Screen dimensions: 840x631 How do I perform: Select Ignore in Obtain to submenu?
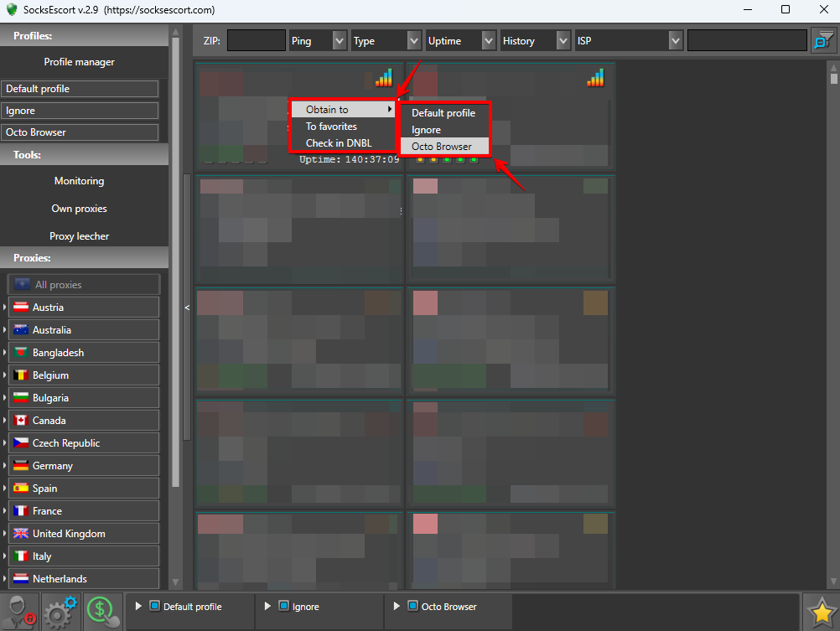pyautogui.click(x=444, y=130)
